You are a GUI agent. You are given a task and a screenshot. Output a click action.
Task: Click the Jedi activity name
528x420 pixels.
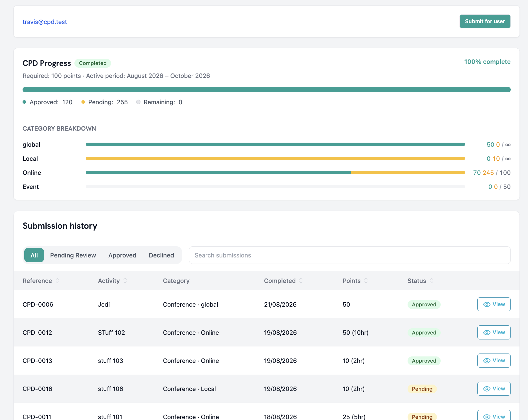104,304
